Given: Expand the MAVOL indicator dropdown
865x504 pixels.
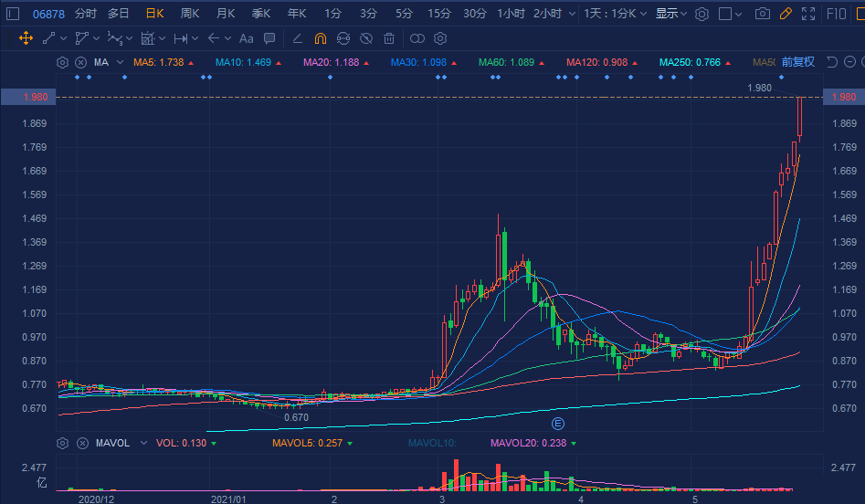Looking at the screenshot, I should point(143,444).
